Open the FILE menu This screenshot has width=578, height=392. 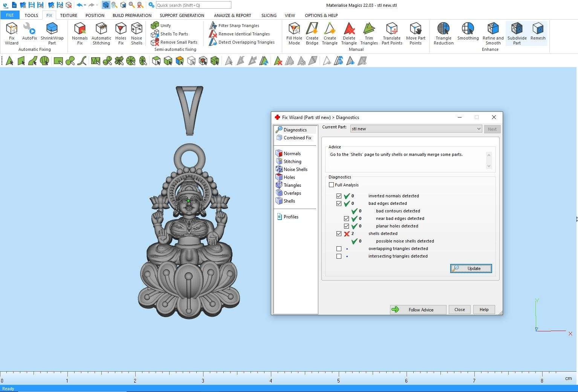pos(10,15)
